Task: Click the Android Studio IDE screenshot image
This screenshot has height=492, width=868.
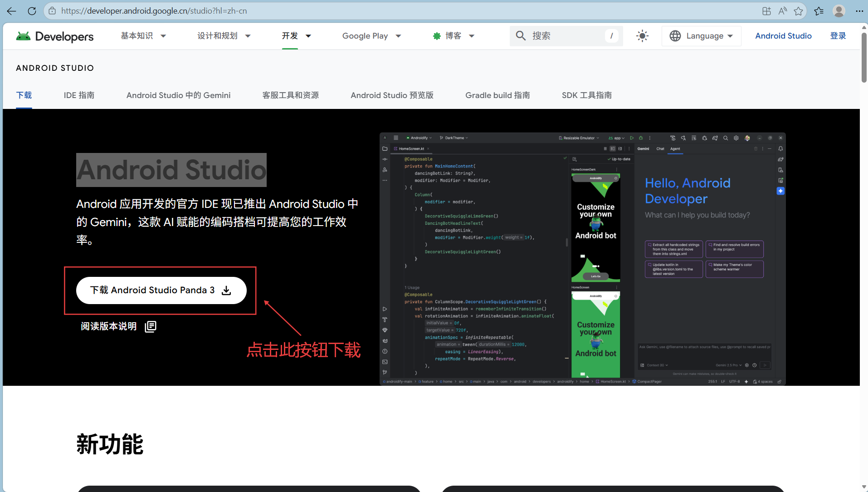Action: pyautogui.click(x=583, y=259)
